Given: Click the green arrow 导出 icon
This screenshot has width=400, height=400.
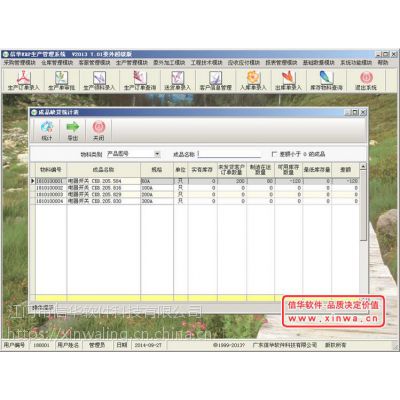Looking at the screenshot, I should [73, 131].
